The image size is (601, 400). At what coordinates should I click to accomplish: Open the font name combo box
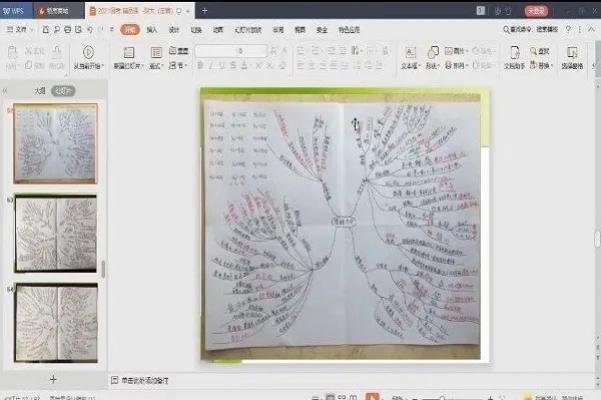point(230,51)
